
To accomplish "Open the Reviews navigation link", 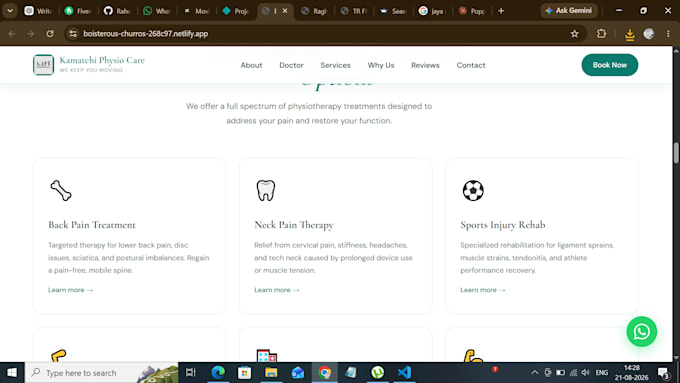I will 425,65.
